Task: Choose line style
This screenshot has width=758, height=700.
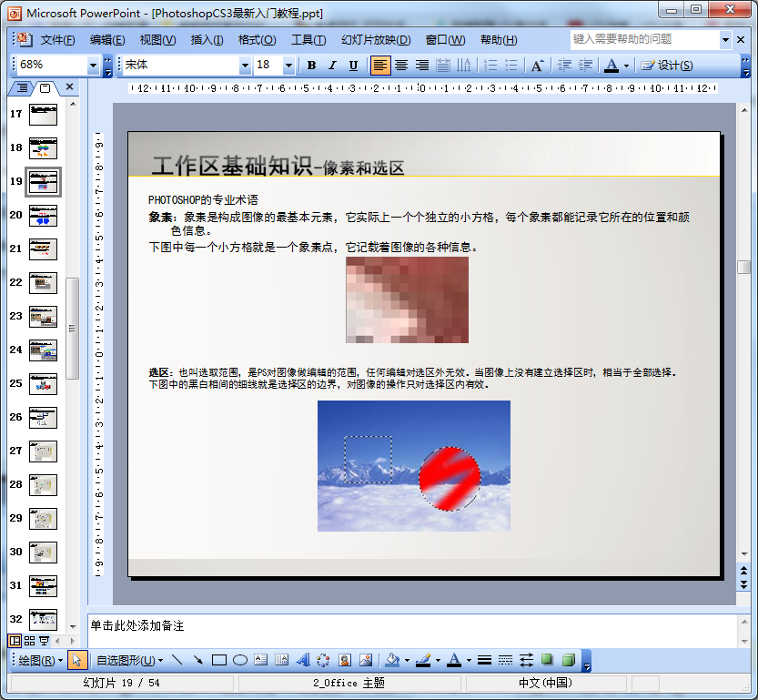Action: [484, 660]
